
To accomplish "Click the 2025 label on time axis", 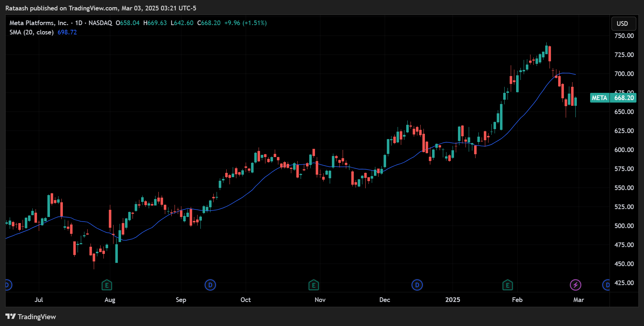I will point(453,300).
